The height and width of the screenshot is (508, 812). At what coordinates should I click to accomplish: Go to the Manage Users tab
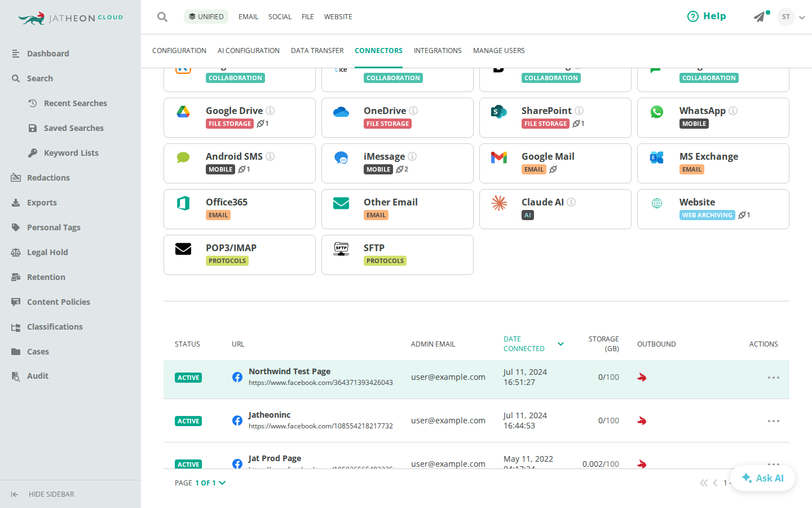coord(498,51)
